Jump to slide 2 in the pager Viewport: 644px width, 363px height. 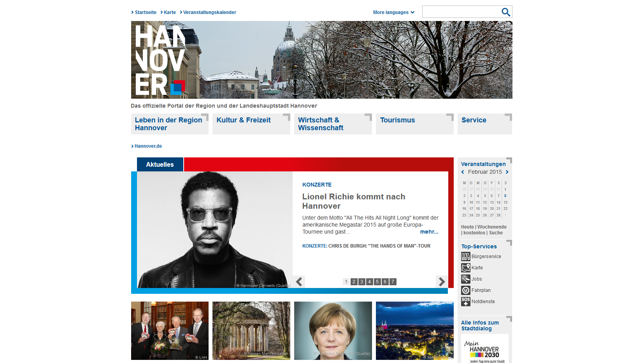pos(354,282)
